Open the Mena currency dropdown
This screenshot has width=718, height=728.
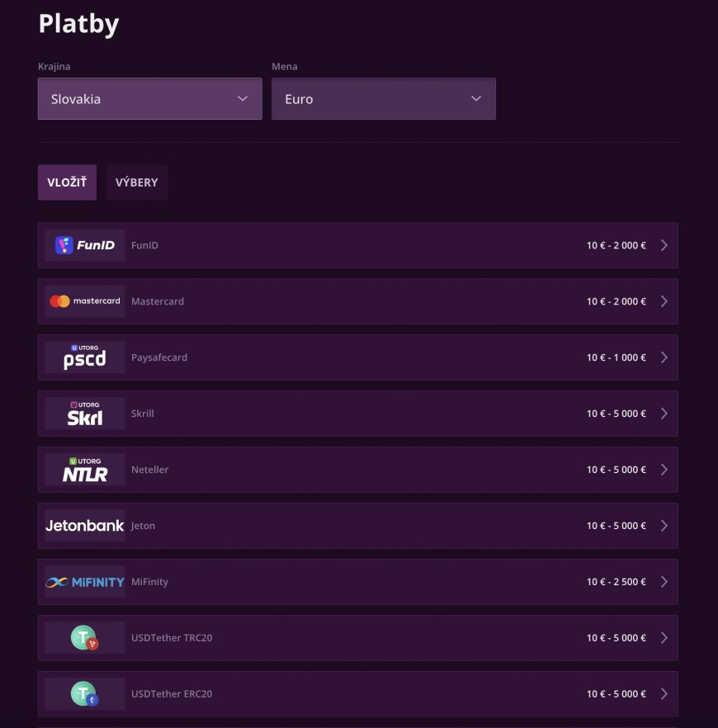[x=384, y=99]
